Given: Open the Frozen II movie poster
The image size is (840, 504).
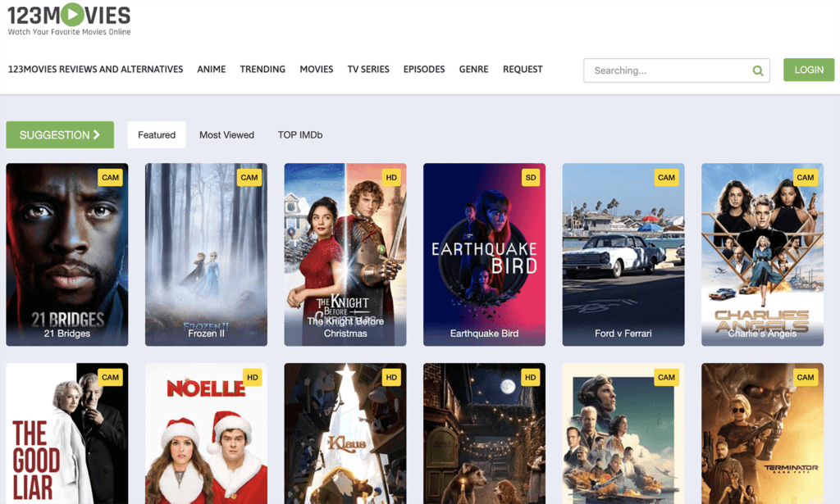Looking at the screenshot, I should (x=206, y=255).
